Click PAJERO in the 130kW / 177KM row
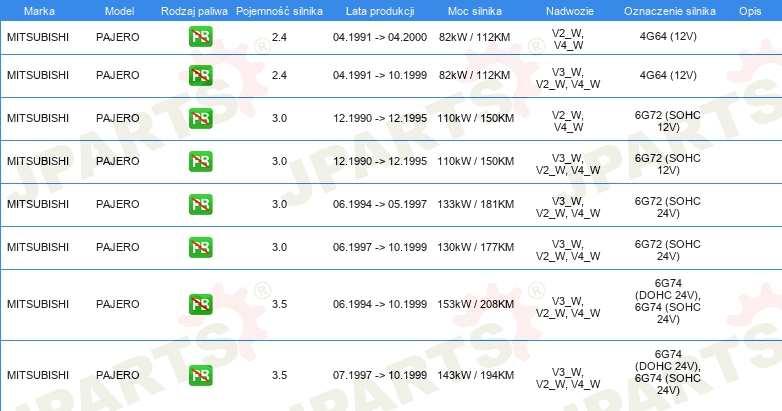This screenshot has height=411, width=782. click(x=118, y=247)
